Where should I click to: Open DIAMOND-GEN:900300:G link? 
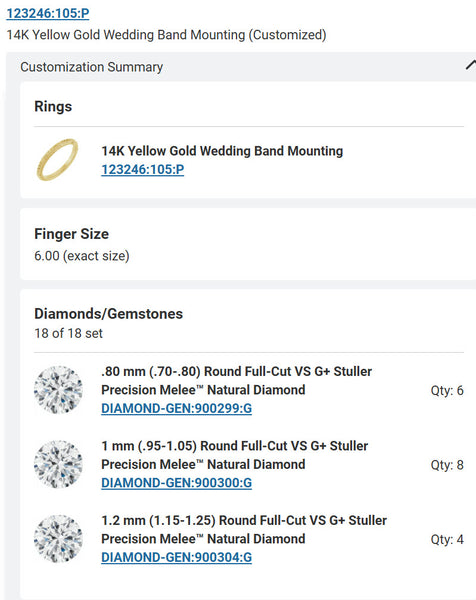(x=176, y=483)
